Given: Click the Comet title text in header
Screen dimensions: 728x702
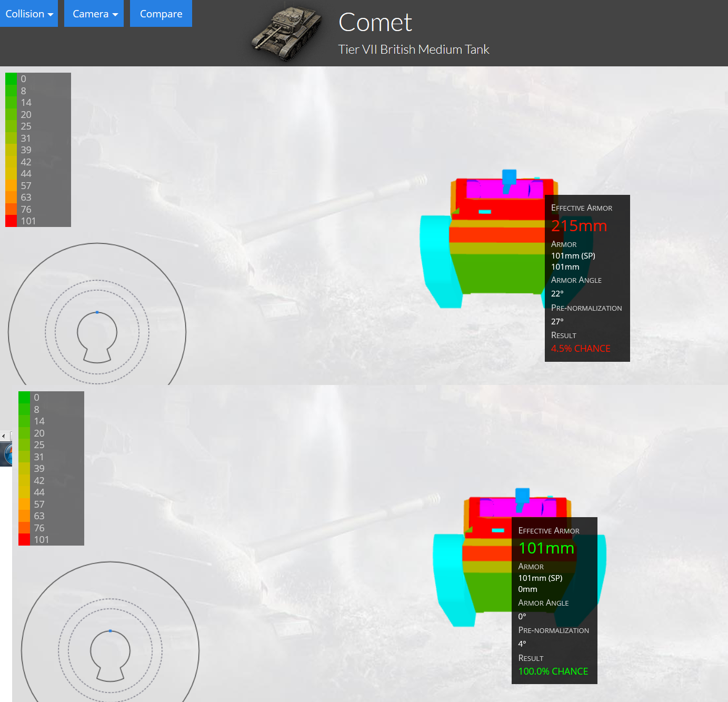Looking at the screenshot, I should 375,23.
